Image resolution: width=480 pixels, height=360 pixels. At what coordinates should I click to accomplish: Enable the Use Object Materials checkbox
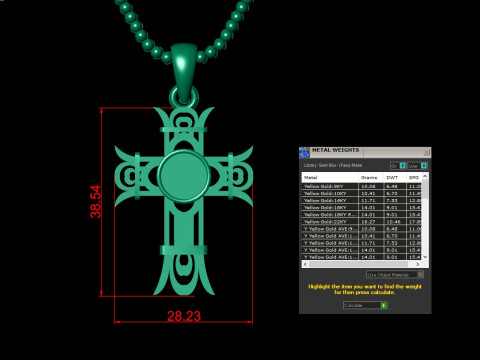420,275
